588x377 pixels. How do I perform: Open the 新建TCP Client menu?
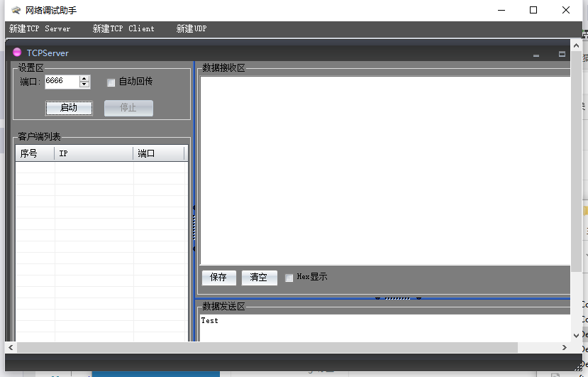123,29
